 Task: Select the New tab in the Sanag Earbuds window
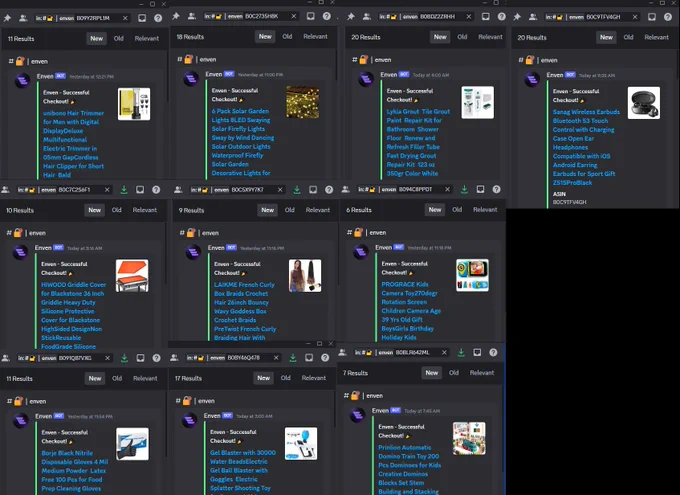click(606, 37)
